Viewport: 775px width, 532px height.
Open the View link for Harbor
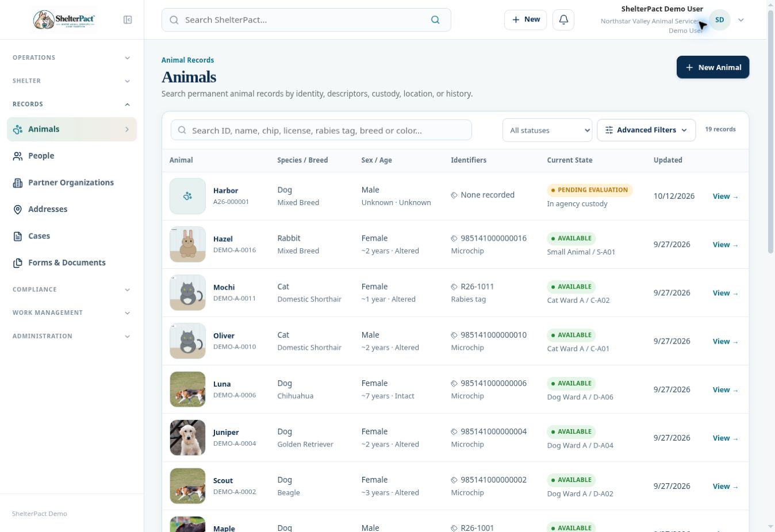point(725,196)
